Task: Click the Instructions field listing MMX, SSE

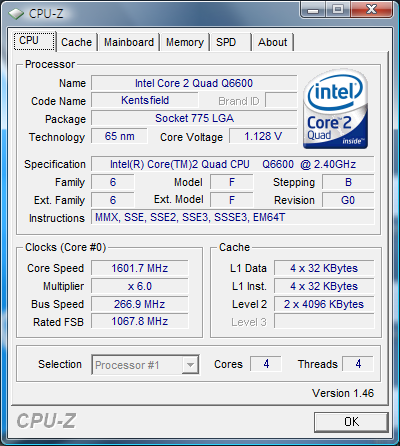Action: coord(233,217)
